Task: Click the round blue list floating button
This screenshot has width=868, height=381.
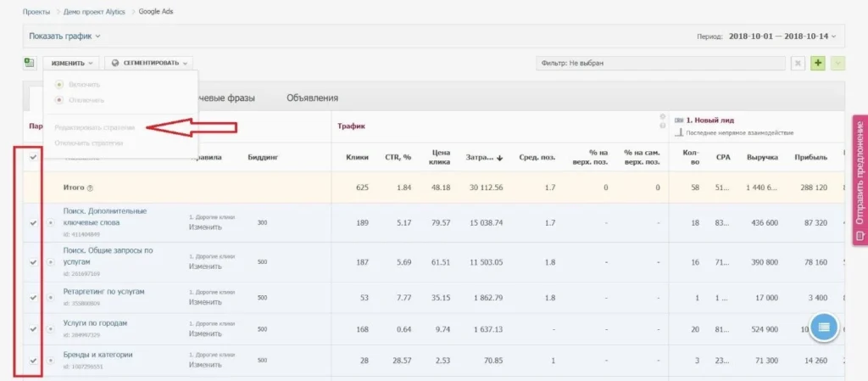Action: point(824,327)
